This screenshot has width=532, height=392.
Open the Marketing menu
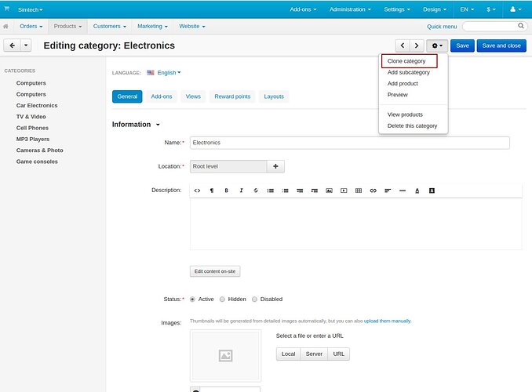[x=152, y=26]
